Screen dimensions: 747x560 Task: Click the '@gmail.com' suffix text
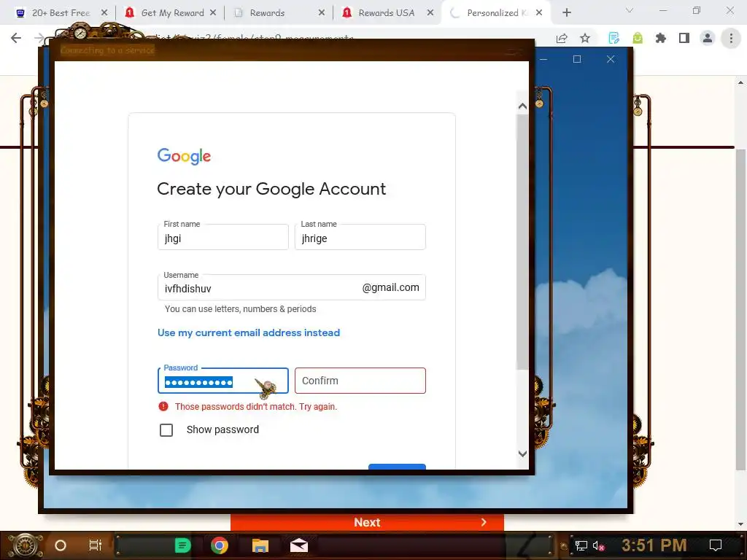[x=391, y=287]
